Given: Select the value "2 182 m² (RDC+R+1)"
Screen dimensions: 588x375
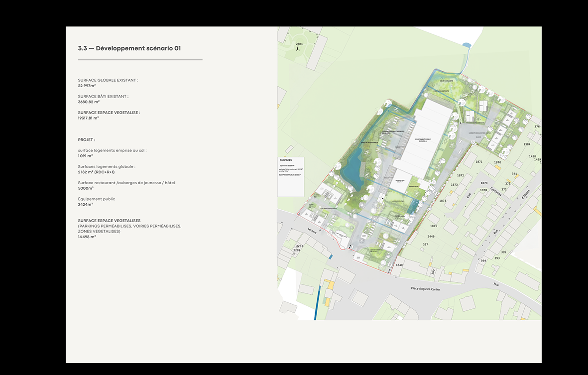Looking at the screenshot, I should tap(97, 172).
